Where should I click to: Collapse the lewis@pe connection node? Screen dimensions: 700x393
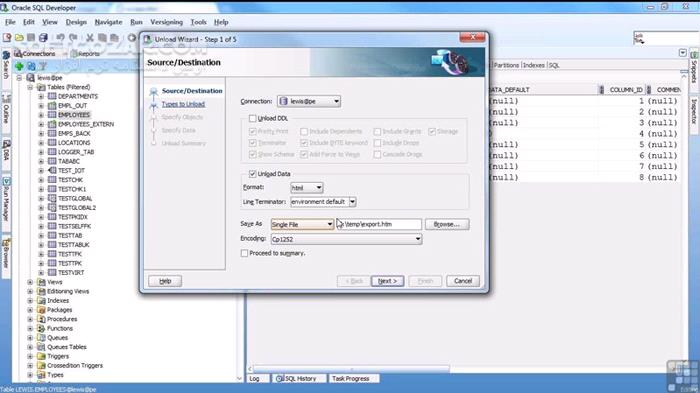(19, 78)
